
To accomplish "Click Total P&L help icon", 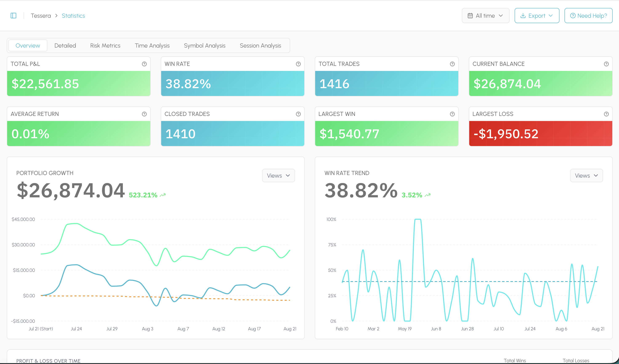I will [x=144, y=64].
